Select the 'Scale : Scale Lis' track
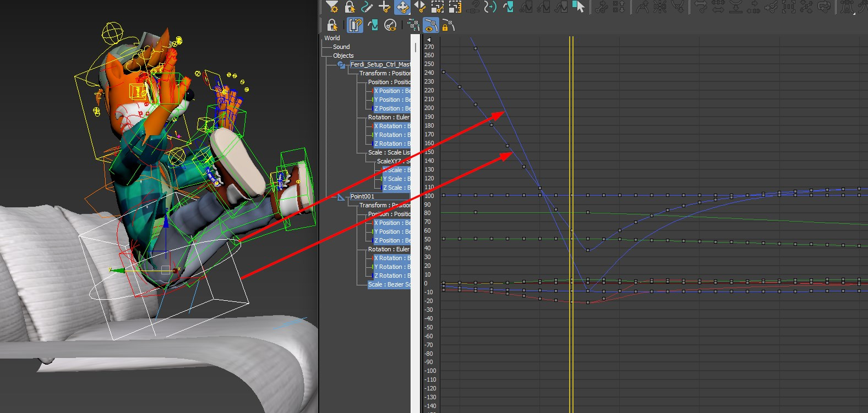Image resolution: width=868 pixels, height=413 pixels. (x=389, y=152)
